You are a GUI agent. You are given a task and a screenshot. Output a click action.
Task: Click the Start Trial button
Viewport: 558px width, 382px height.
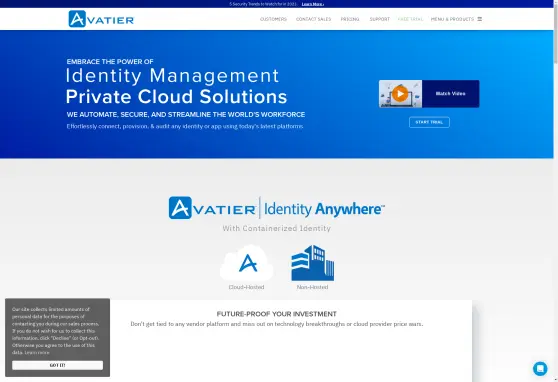tap(429, 122)
